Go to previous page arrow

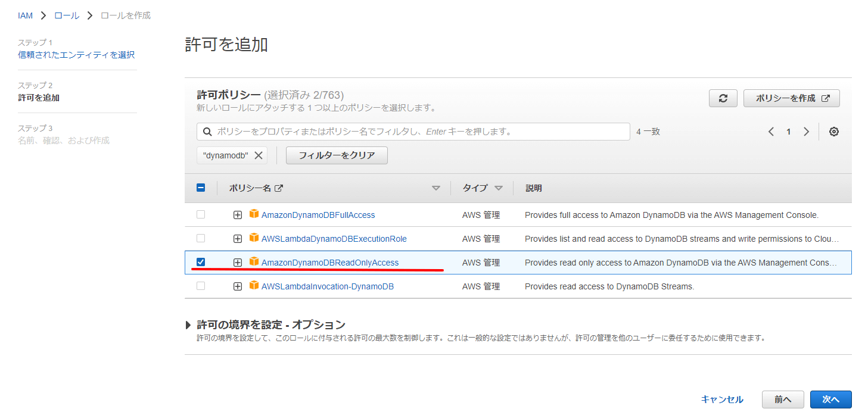pos(771,132)
